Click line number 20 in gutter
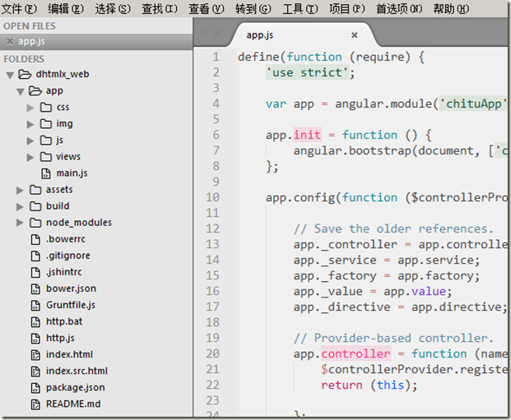511x420 pixels. [x=212, y=354]
